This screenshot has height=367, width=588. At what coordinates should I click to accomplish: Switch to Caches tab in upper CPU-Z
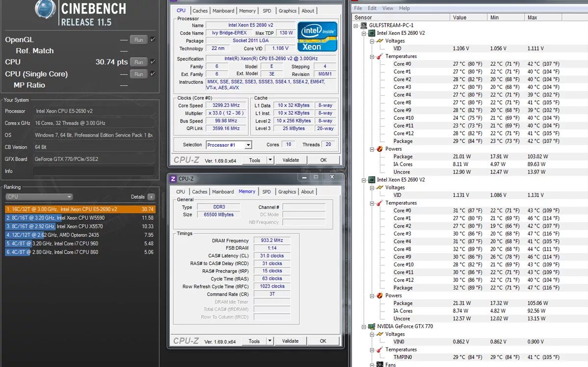pos(200,11)
